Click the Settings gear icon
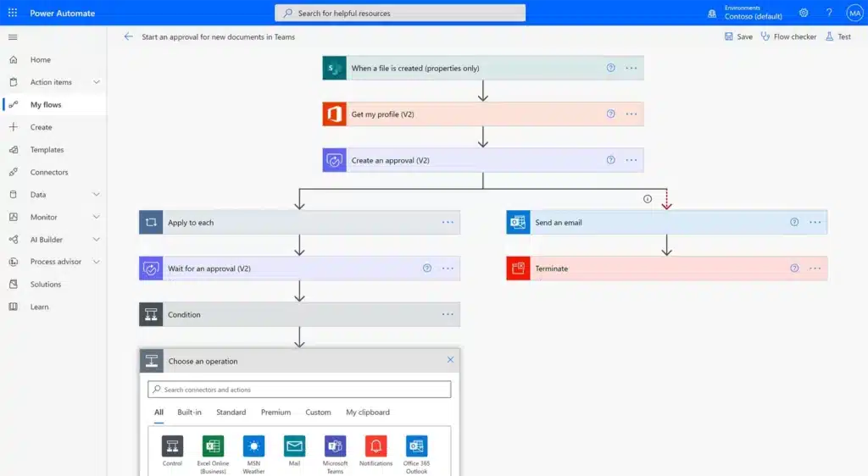This screenshot has width=868, height=476. tap(804, 13)
